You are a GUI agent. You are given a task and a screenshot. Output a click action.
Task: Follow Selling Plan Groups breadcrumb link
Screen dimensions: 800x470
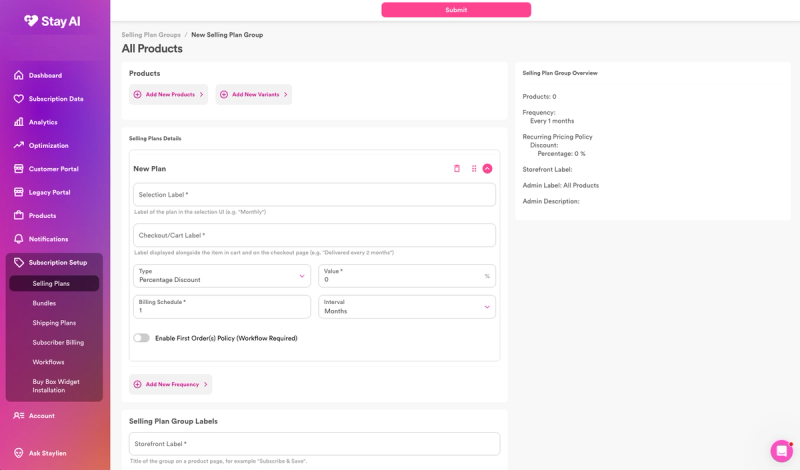point(151,35)
